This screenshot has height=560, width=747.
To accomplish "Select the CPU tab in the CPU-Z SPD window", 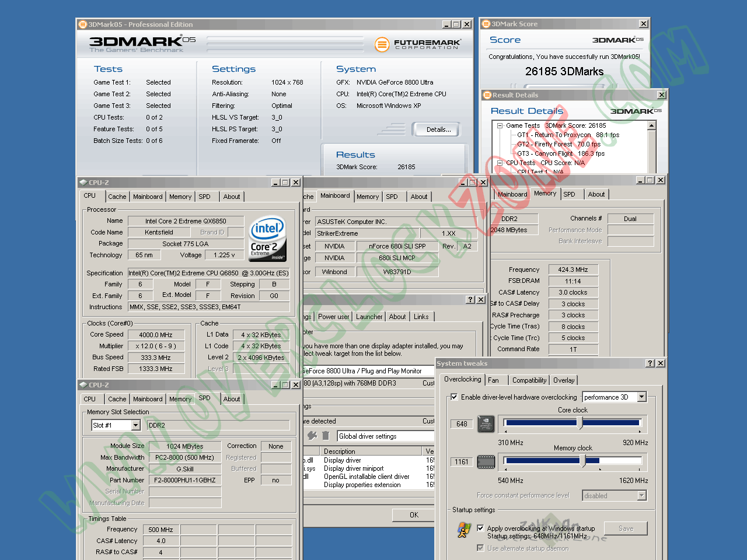I will [x=90, y=399].
